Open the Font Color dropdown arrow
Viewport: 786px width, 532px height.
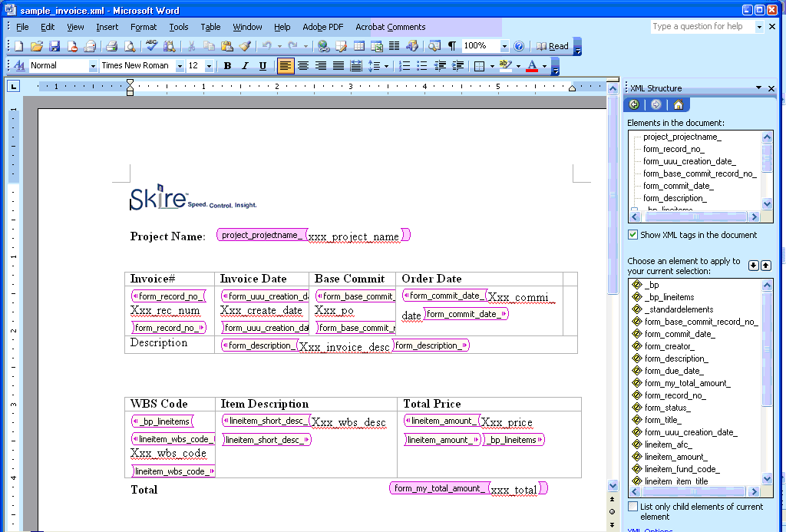543,65
